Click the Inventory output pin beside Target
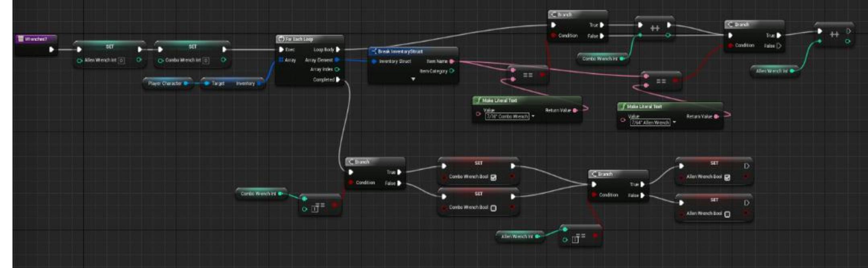 [259, 84]
